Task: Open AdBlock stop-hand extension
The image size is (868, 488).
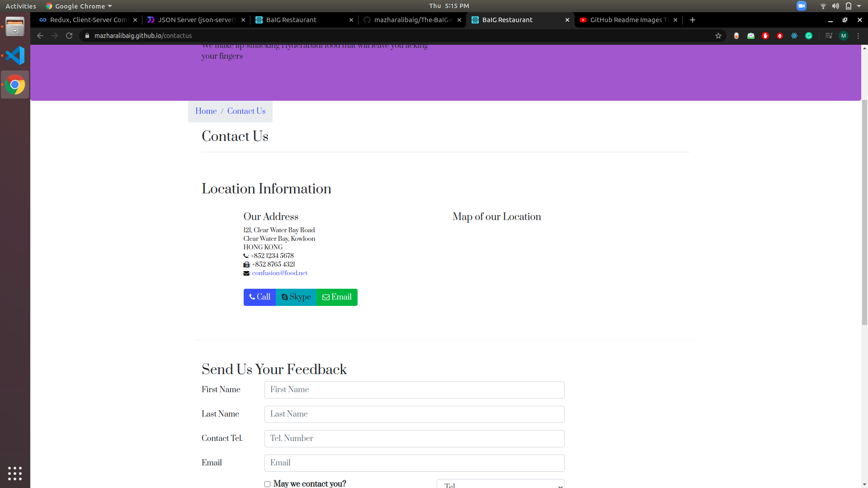Action: click(765, 36)
